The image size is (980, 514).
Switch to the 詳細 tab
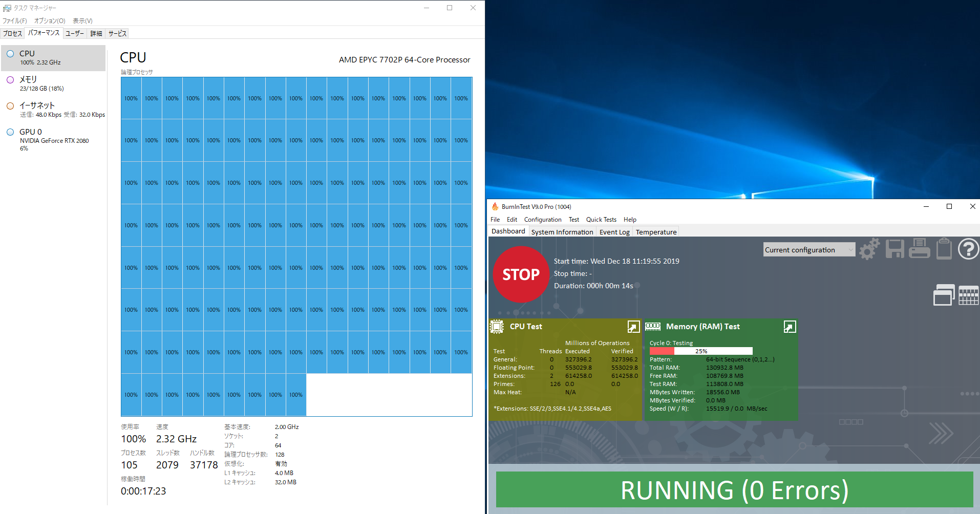pos(96,33)
